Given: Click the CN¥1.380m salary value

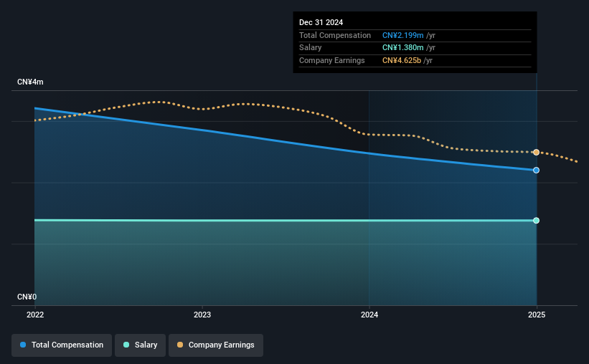Looking at the screenshot, I should (x=402, y=48).
